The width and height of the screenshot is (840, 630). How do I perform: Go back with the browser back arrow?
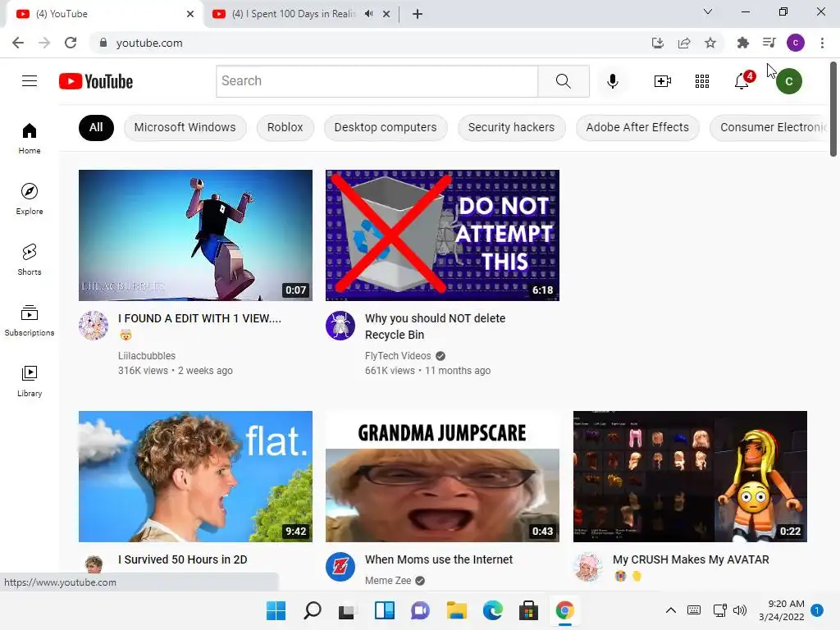[18, 43]
